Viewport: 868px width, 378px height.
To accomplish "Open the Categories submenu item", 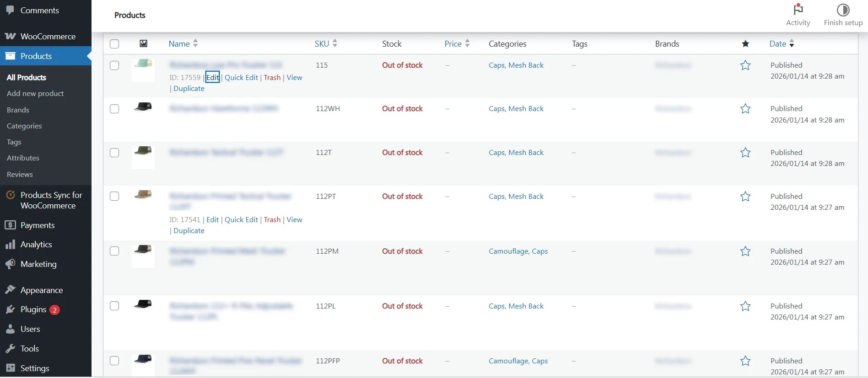I will (24, 126).
